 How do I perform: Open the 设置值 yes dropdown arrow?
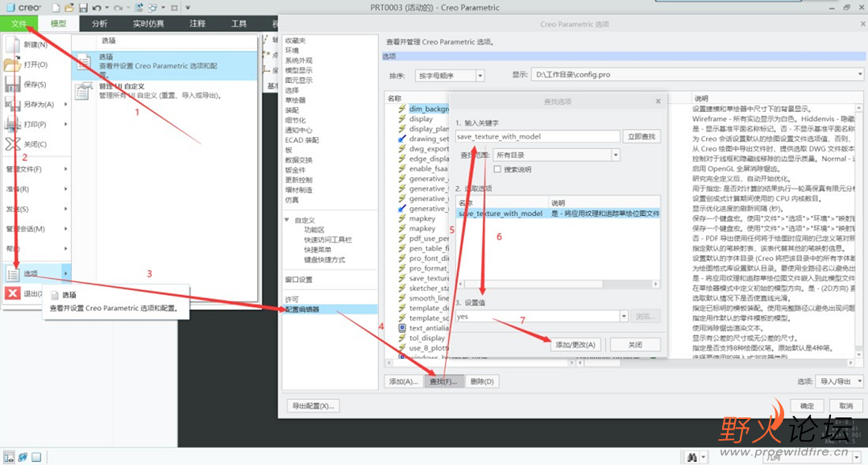[x=624, y=317]
